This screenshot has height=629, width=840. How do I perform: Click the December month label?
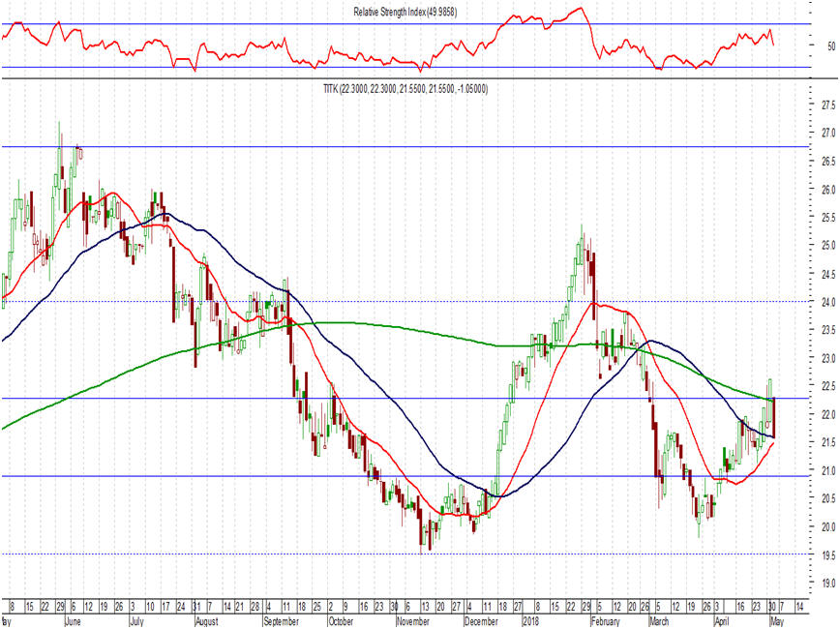481,621
